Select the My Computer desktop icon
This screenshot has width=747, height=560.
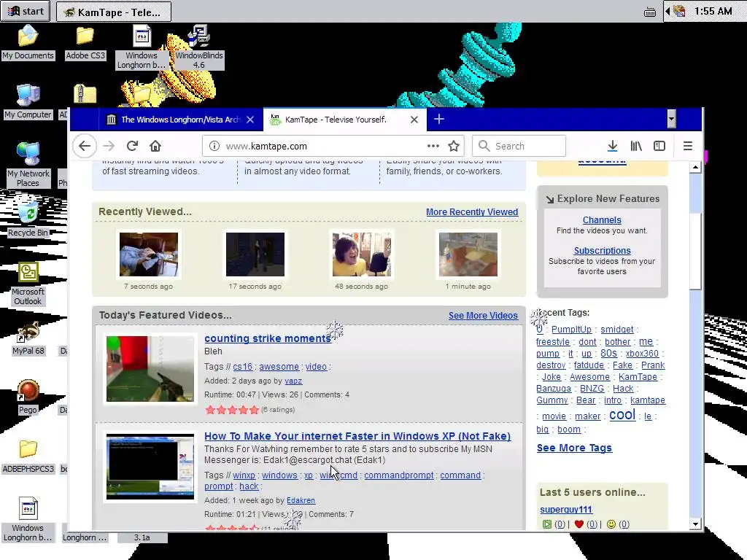[28, 101]
